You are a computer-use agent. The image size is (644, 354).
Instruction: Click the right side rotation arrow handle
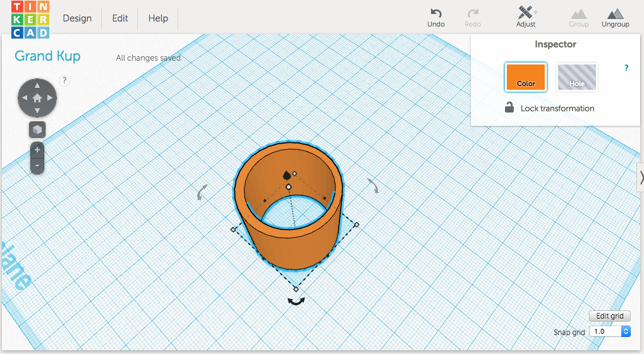click(x=374, y=185)
